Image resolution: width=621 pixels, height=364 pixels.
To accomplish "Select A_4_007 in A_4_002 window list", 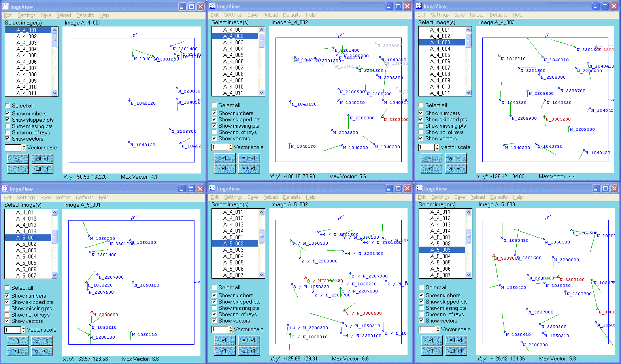I will (235, 68).
